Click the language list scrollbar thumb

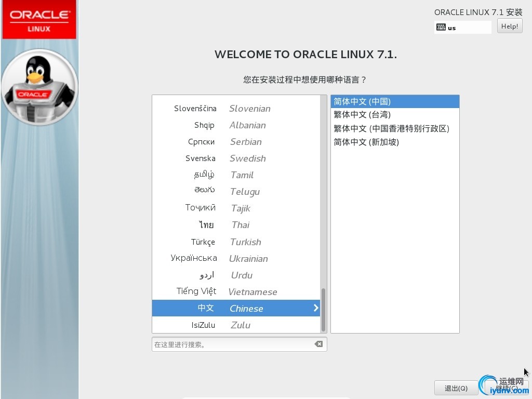pyautogui.click(x=323, y=310)
